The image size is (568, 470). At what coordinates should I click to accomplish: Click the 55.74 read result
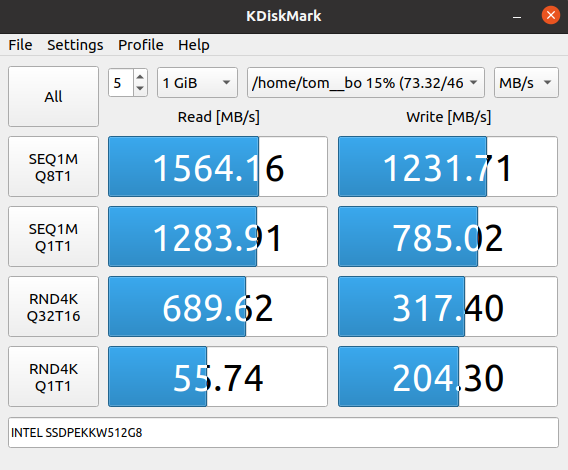click(218, 377)
